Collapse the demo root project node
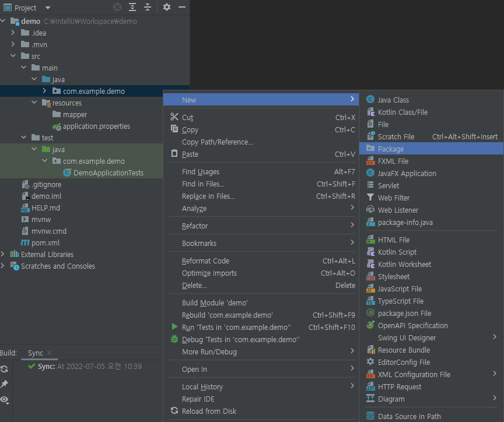This screenshot has height=422, width=504. click(3, 21)
